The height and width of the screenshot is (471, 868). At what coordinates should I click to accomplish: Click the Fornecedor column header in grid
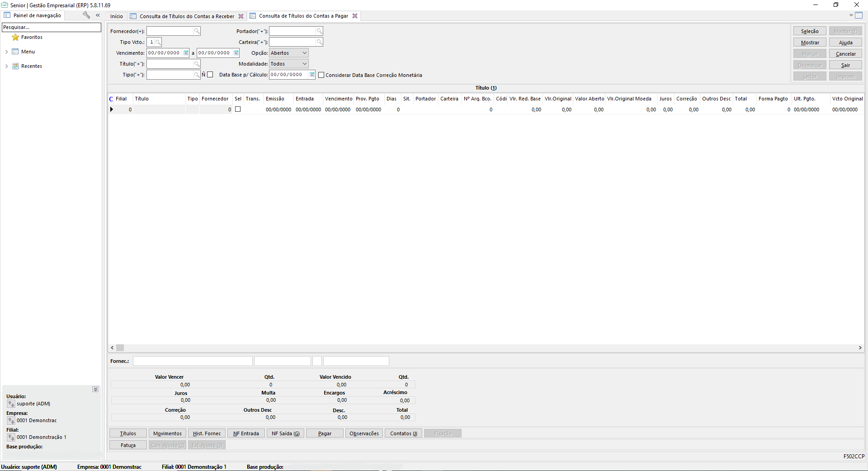(x=215, y=99)
